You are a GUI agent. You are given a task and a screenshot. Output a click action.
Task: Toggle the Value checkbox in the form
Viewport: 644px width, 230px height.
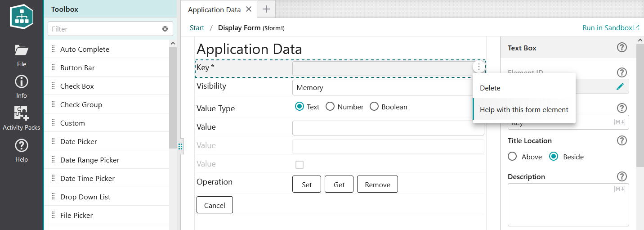[x=300, y=165]
